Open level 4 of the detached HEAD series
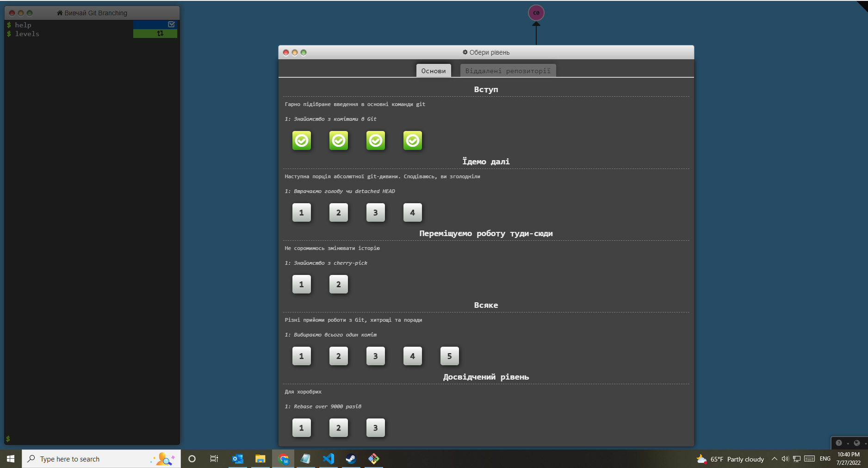868x468 pixels. (412, 212)
